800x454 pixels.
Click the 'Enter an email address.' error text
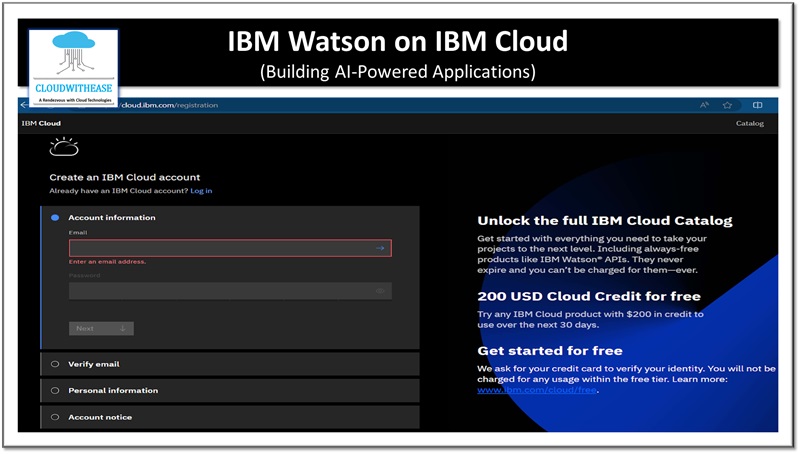[x=107, y=262]
